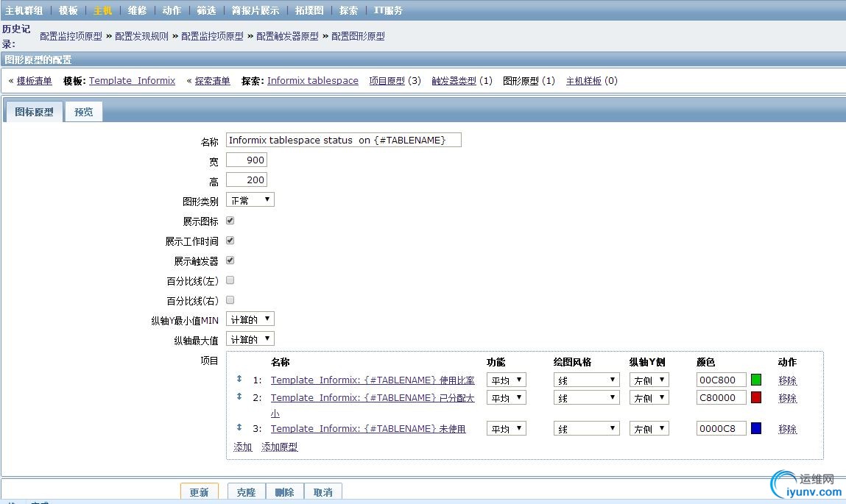Image resolution: width=846 pixels, height=504 pixels.
Task: Open 绘图风格 dropdown for 使用比率 item
Action: coord(587,380)
